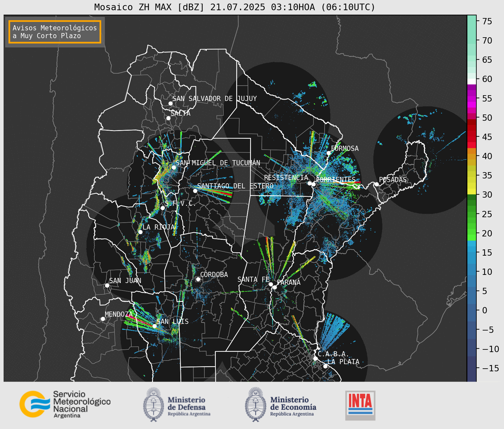Image resolution: width=504 pixels, height=429 pixels.
Task: Click the INTA logo
Action: click(360, 405)
